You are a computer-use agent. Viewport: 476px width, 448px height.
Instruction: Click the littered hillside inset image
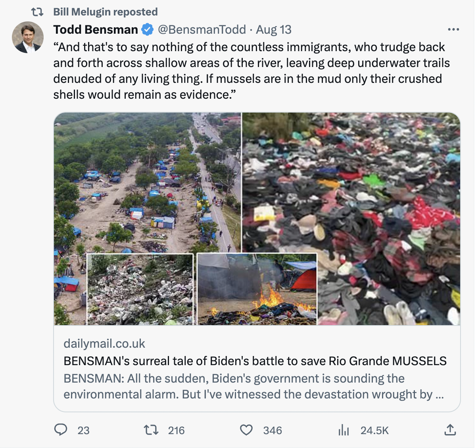click(140, 289)
